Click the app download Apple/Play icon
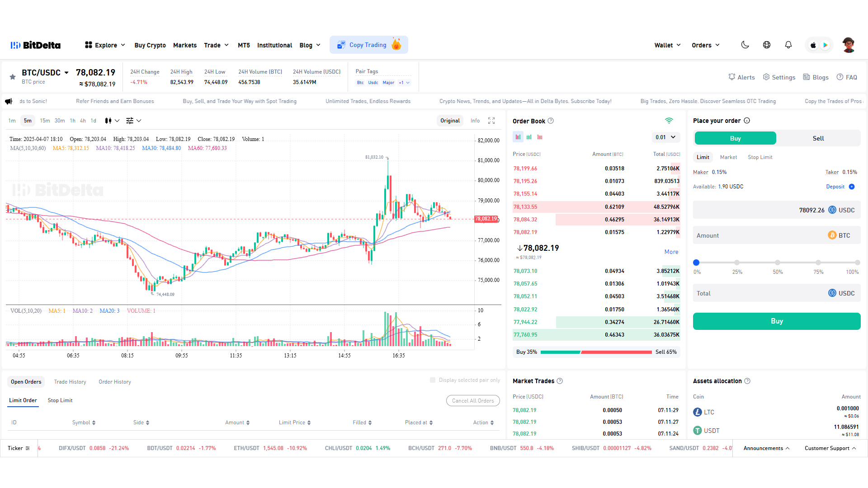This screenshot has width=868, height=488. click(x=819, y=45)
